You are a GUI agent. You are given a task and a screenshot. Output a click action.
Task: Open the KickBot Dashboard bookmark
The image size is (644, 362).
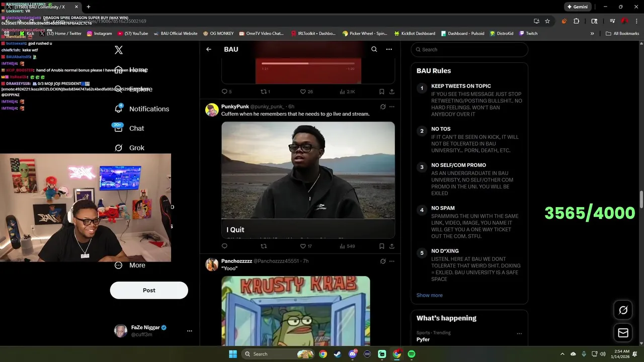415,33
